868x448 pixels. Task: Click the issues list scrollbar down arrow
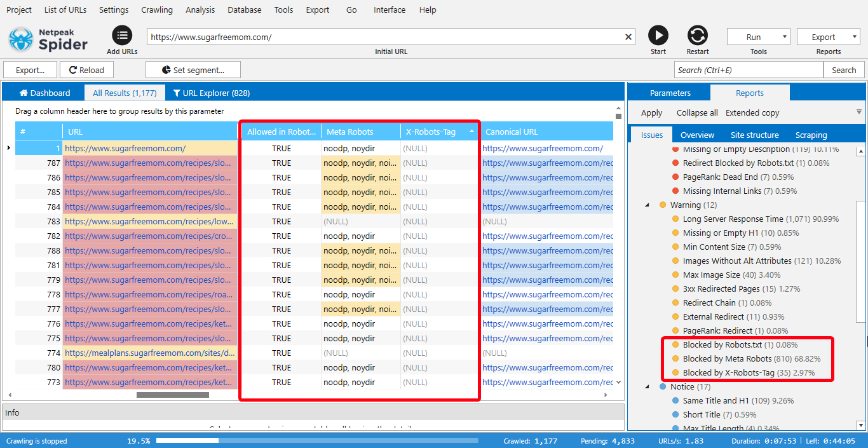tap(861, 425)
